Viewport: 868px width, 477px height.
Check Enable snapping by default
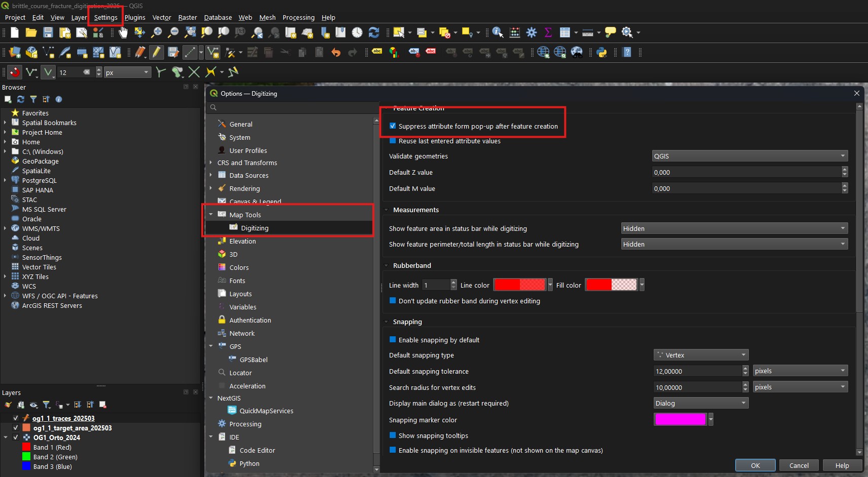click(393, 340)
